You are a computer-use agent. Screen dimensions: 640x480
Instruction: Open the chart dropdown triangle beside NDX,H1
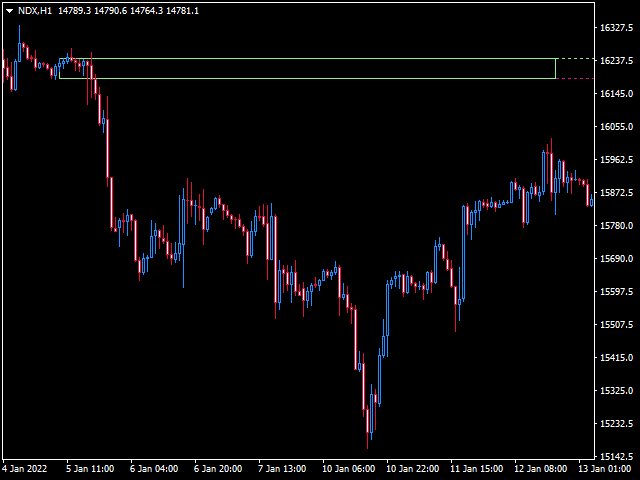9,11
